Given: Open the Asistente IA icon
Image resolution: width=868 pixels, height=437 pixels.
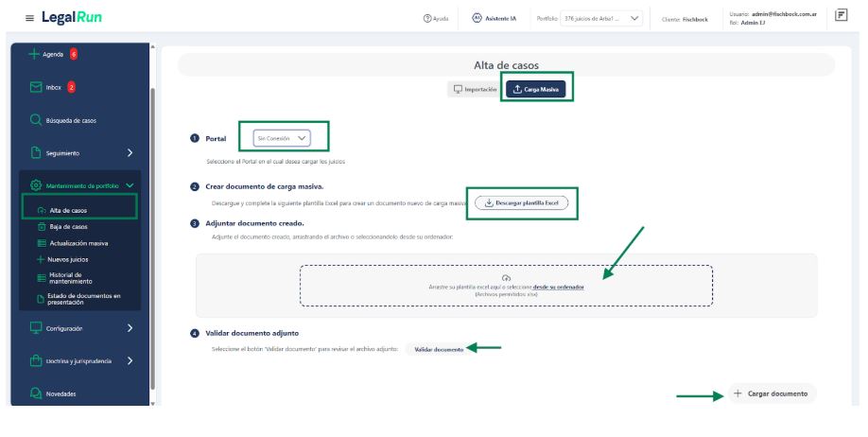Looking at the screenshot, I should click(x=477, y=18).
